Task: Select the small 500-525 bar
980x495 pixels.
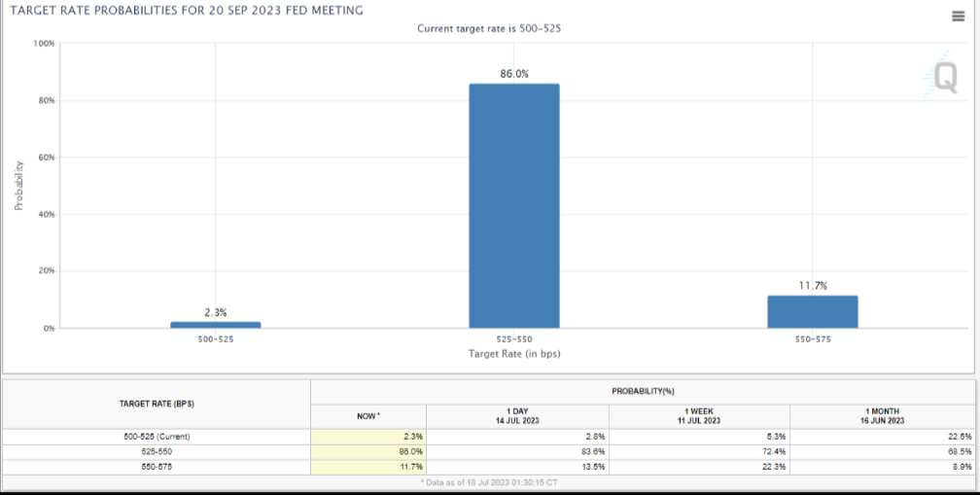Action: pos(216,324)
